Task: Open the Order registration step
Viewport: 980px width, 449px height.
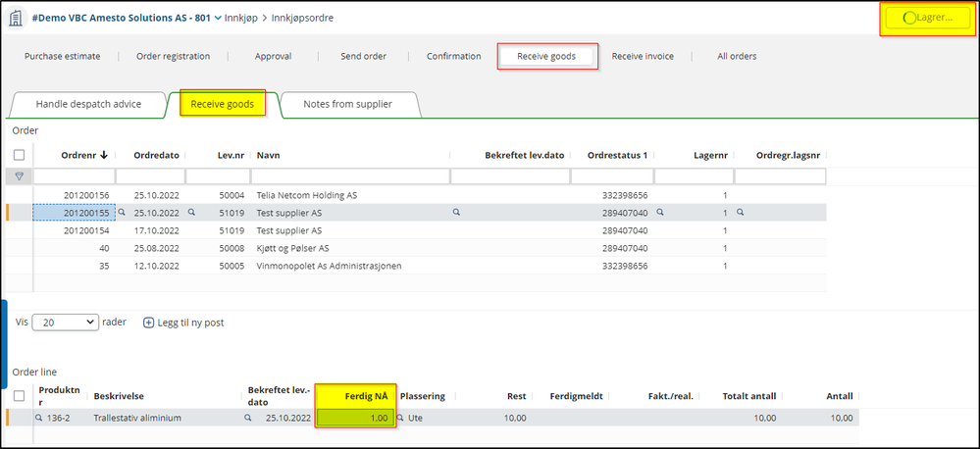Action: 173,56
